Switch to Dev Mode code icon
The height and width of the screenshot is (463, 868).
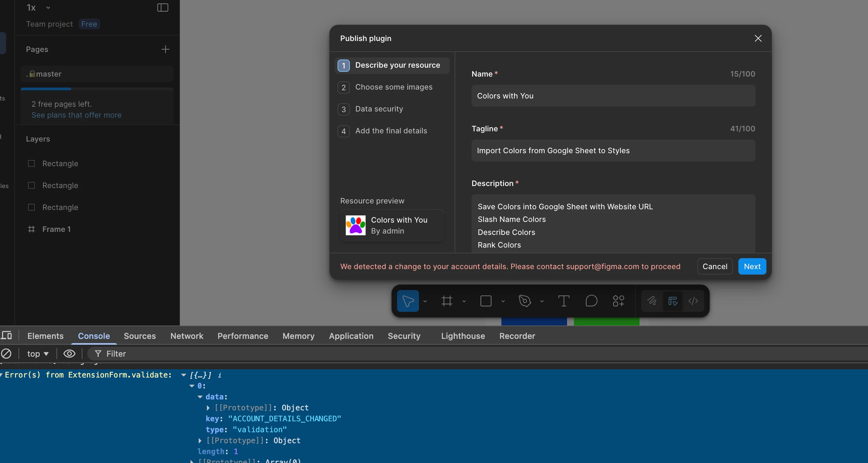tap(693, 301)
